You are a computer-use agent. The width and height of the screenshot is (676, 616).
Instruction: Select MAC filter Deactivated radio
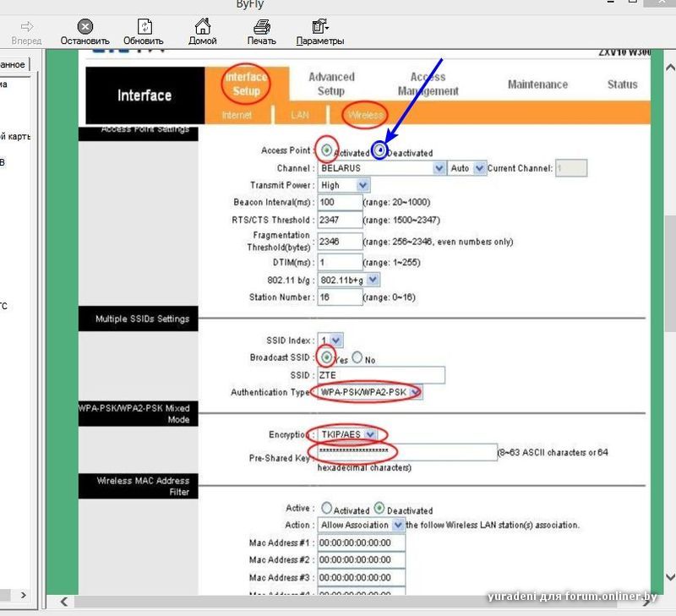379,508
